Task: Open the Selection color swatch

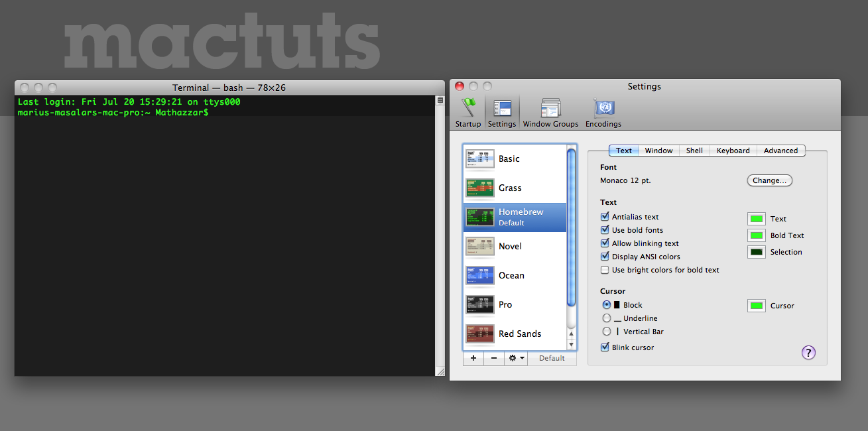Action: point(757,252)
